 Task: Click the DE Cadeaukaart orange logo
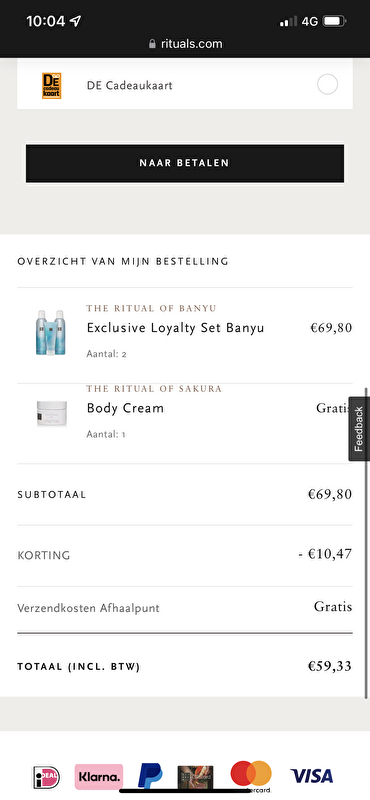pyautogui.click(x=52, y=86)
